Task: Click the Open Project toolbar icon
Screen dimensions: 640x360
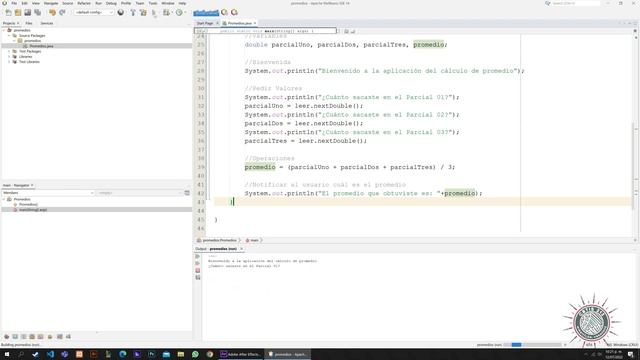Action: [28, 13]
